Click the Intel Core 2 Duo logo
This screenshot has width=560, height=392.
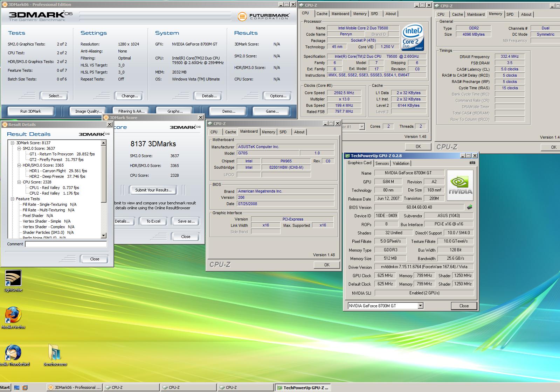pos(413,37)
